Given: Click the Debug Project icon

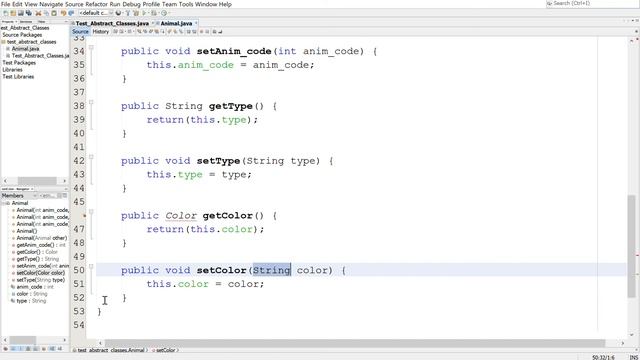Looking at the screenshot, I should pos(153,13).
